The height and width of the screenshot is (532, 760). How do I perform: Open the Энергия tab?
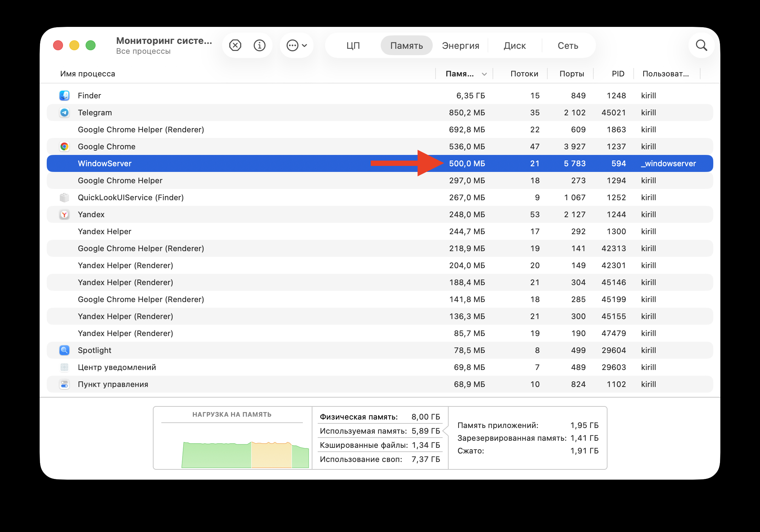(x=460, y=45)
